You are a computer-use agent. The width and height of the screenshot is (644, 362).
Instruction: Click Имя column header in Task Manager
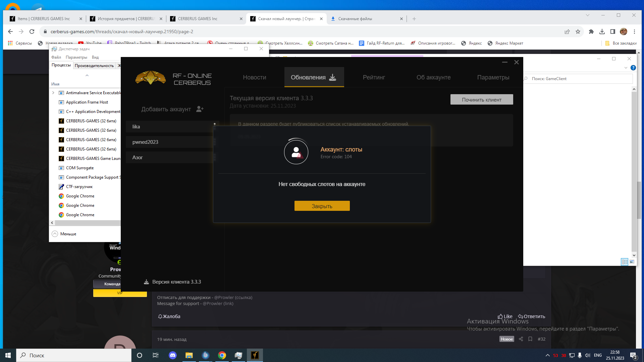55,84
